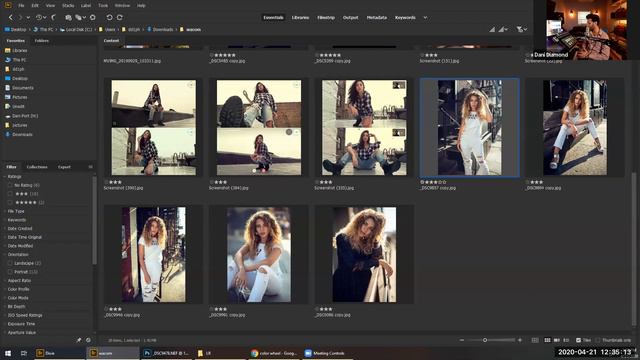This screenshot has height=360, width=640.
Task: Toggle the Tiles checkbox
Action: (578, 340)
